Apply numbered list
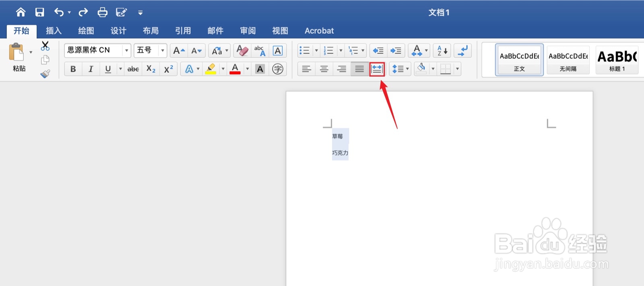 coord(329,51)
